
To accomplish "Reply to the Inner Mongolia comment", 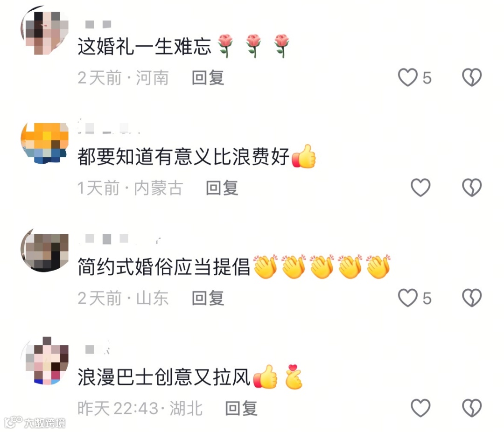I will click(222, 188).
